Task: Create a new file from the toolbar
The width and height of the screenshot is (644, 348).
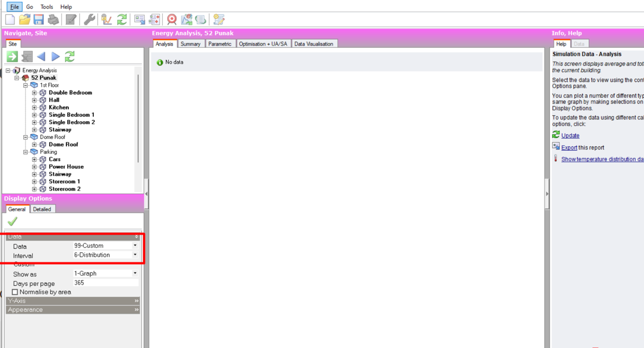Action: click(x=10, y=19)
